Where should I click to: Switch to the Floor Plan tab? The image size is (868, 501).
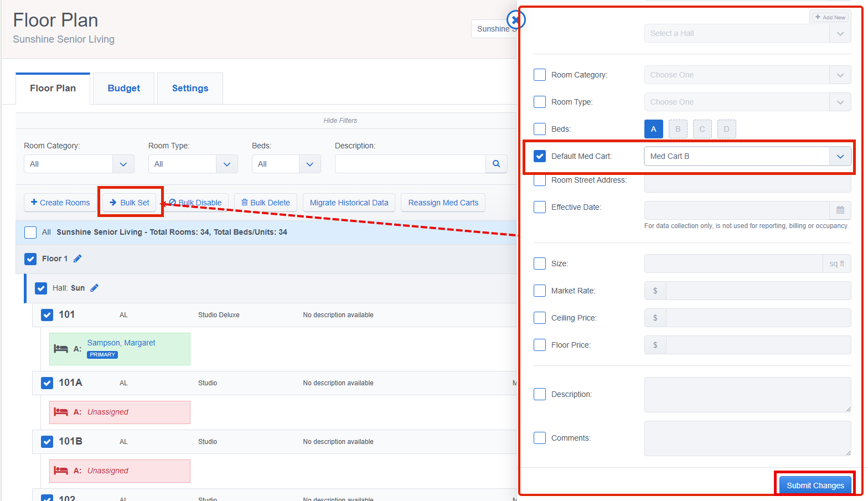53,89
